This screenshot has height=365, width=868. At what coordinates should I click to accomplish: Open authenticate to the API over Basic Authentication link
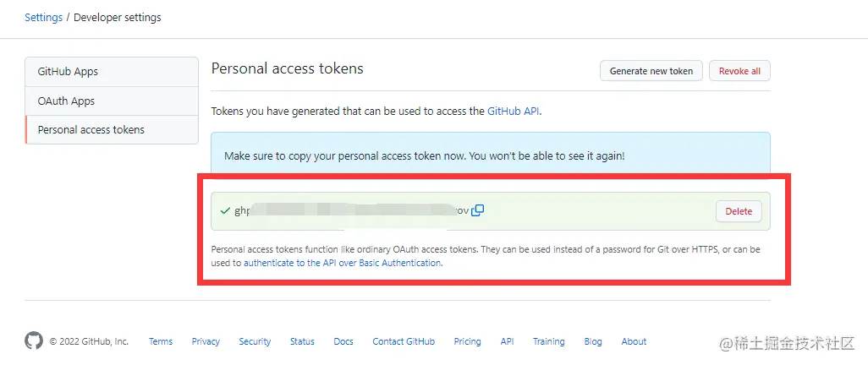(342, 264)
